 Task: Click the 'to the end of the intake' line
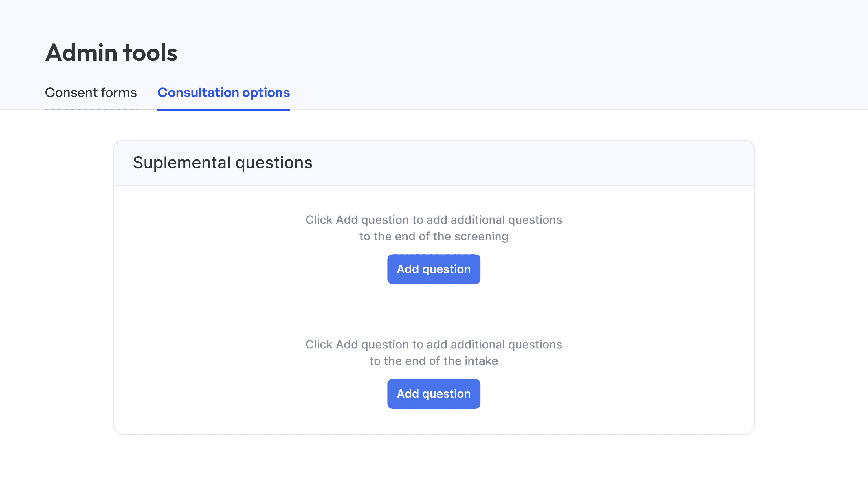434,361
